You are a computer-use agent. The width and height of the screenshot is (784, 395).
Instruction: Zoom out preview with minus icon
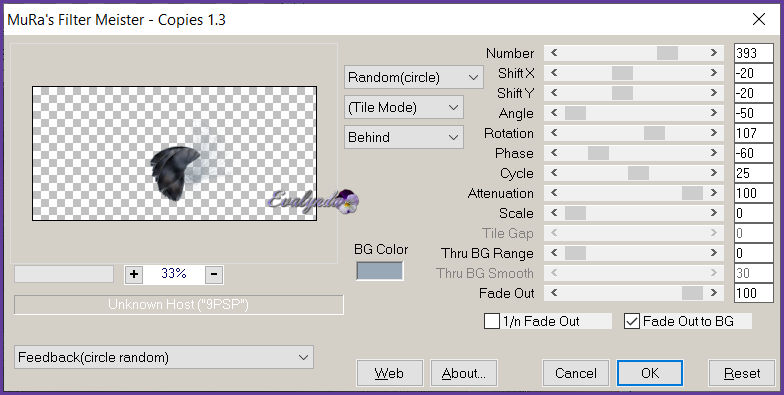pos(214,274)
